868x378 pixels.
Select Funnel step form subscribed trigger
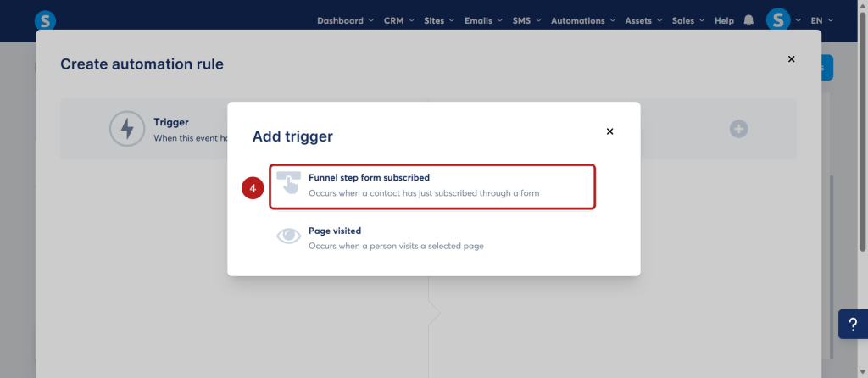432,186
